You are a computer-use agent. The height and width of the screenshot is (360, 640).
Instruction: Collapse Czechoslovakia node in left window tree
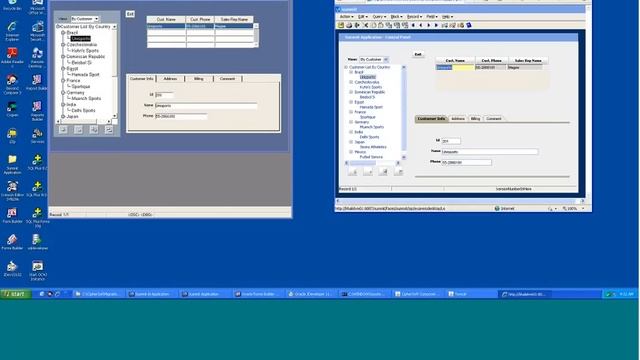[63, 45]
